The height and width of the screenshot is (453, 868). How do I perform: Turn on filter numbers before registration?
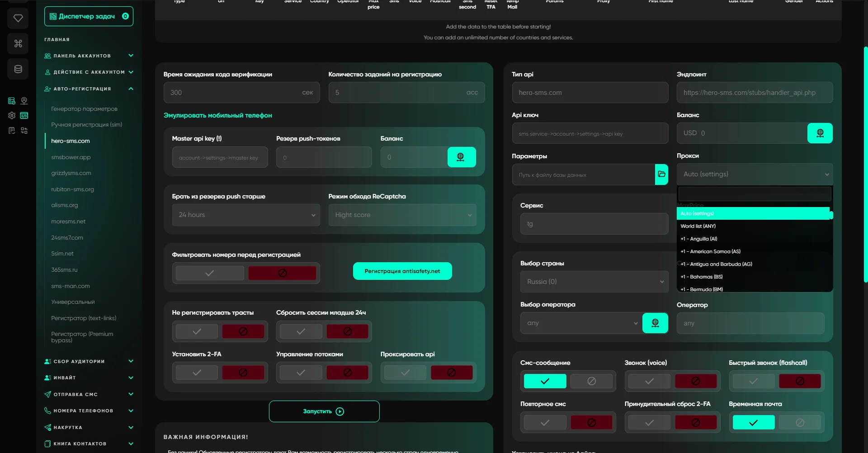click(210, 273)
